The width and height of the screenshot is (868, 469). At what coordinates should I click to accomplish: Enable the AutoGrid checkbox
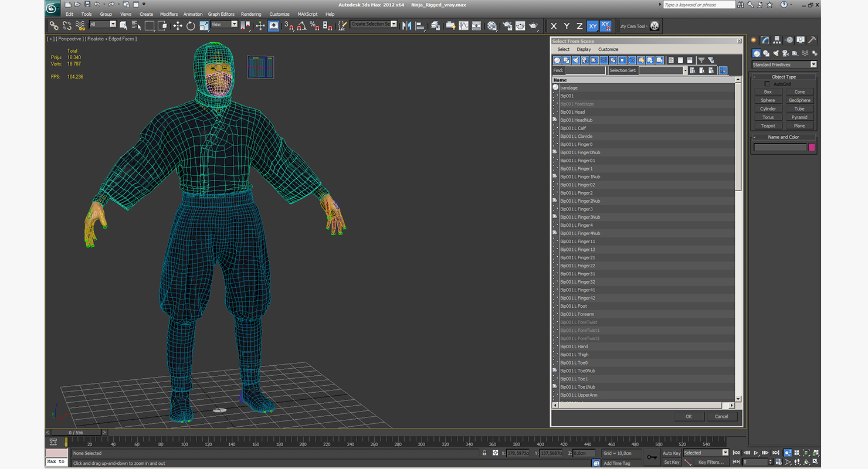[x=767, y=84]
